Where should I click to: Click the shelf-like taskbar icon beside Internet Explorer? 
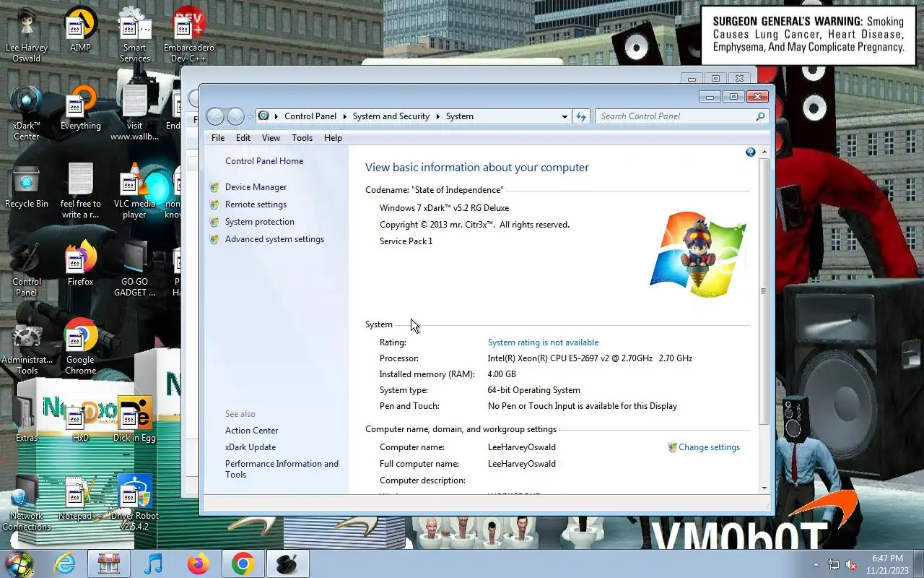pyautogui.click(x=108, y=564)
